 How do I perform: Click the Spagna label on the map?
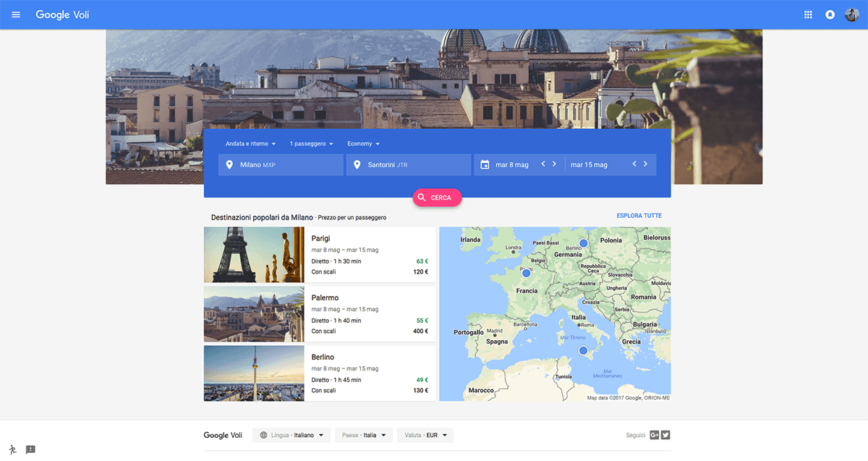point(497,342)
